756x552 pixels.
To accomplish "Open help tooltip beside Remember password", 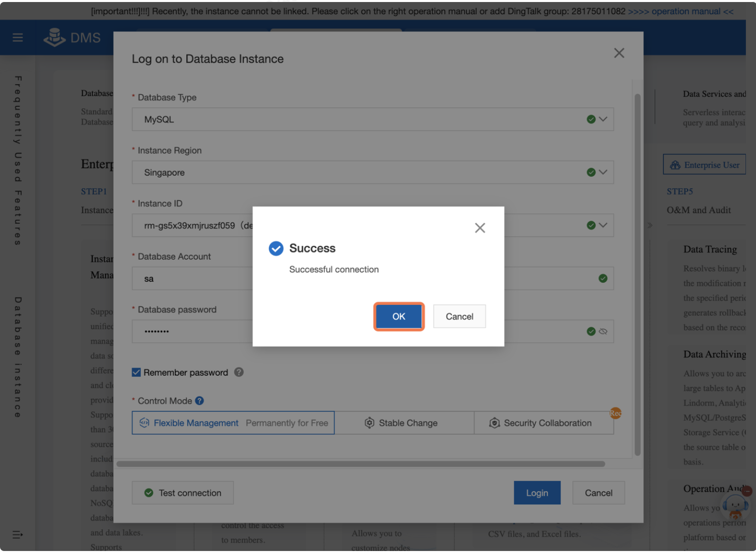I will coord(238,372).
